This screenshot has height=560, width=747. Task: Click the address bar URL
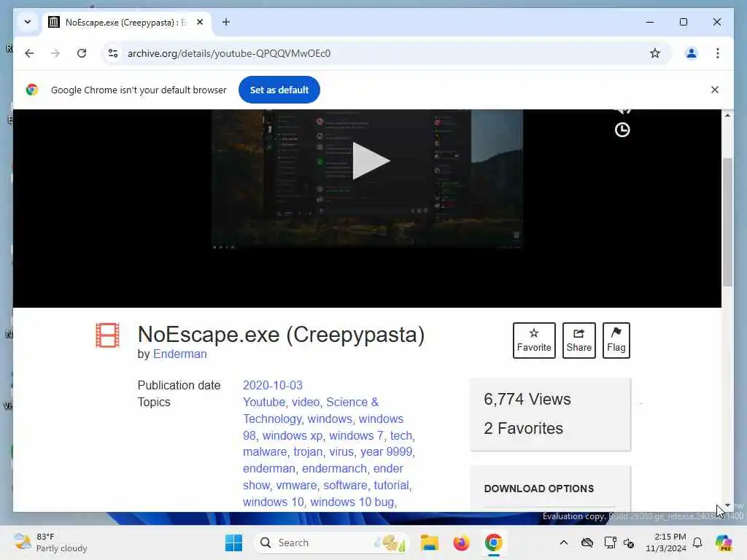tap(228, 53)
